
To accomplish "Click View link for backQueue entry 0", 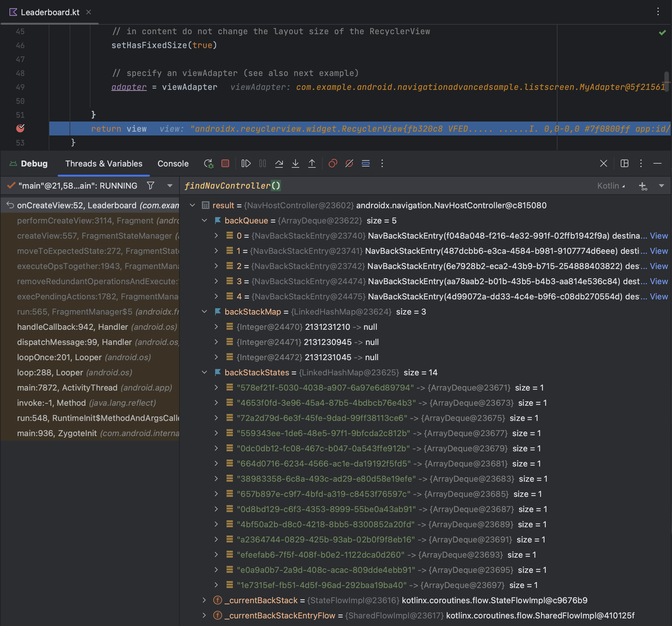I will (658, 236).
